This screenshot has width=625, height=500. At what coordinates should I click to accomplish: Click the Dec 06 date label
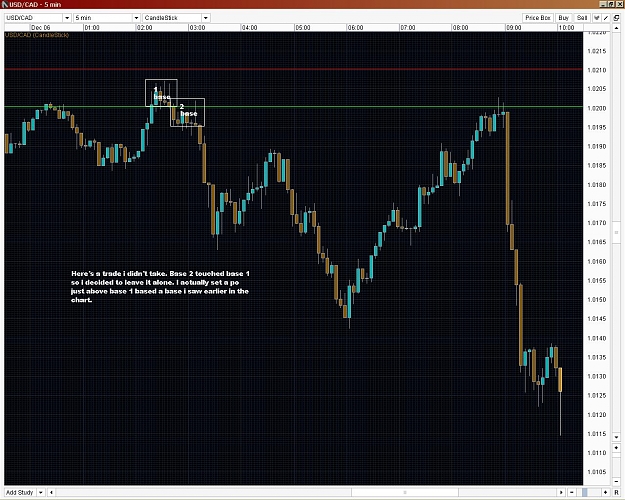tap(41, 28)
